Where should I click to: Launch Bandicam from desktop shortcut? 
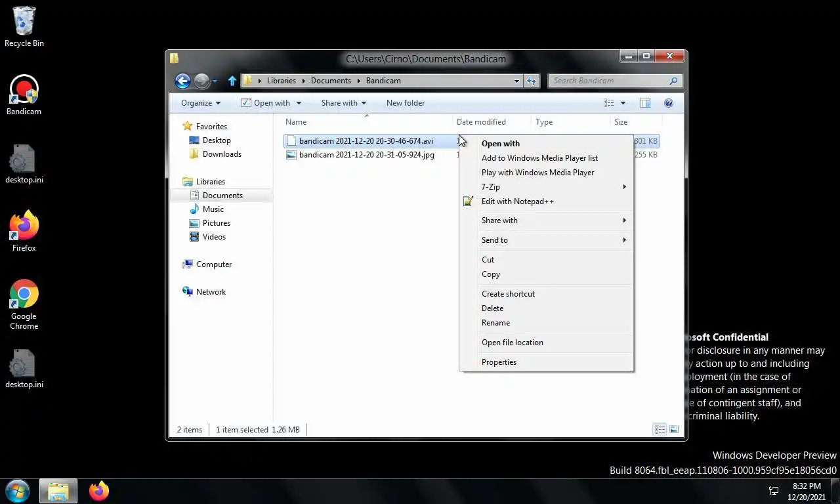(24, 95)
